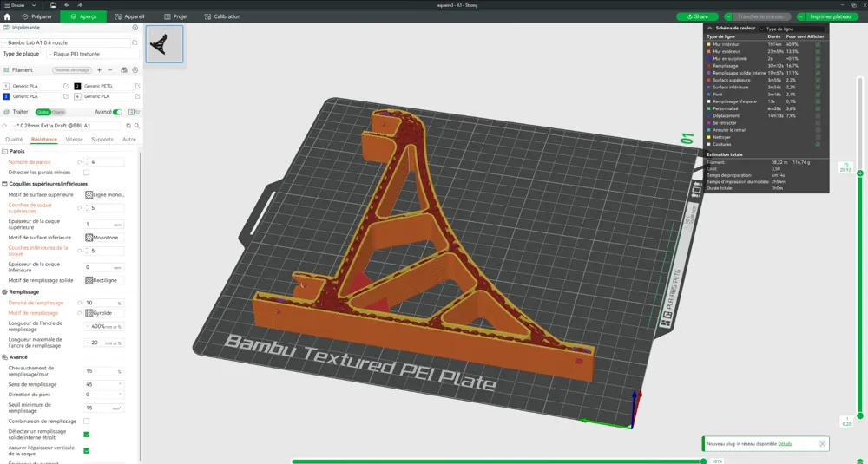This screenshot has height=464, width=868.
Task: Select filament 3 blue color swatch
Action: click(x=6, y=96)
